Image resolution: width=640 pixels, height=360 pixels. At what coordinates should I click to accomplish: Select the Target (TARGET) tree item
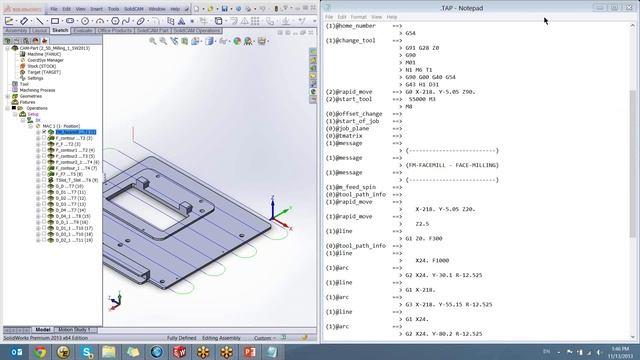tap(44, 72)
